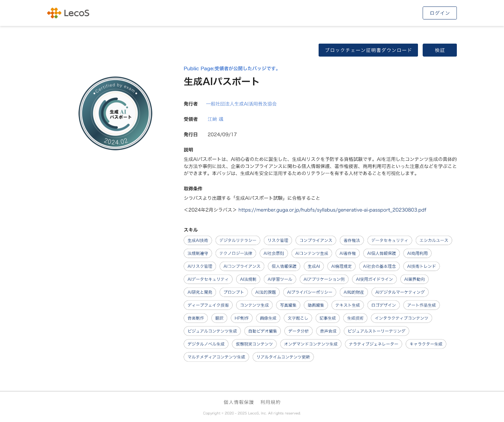Select the 文字起こし skill tag

coord(298,318)
